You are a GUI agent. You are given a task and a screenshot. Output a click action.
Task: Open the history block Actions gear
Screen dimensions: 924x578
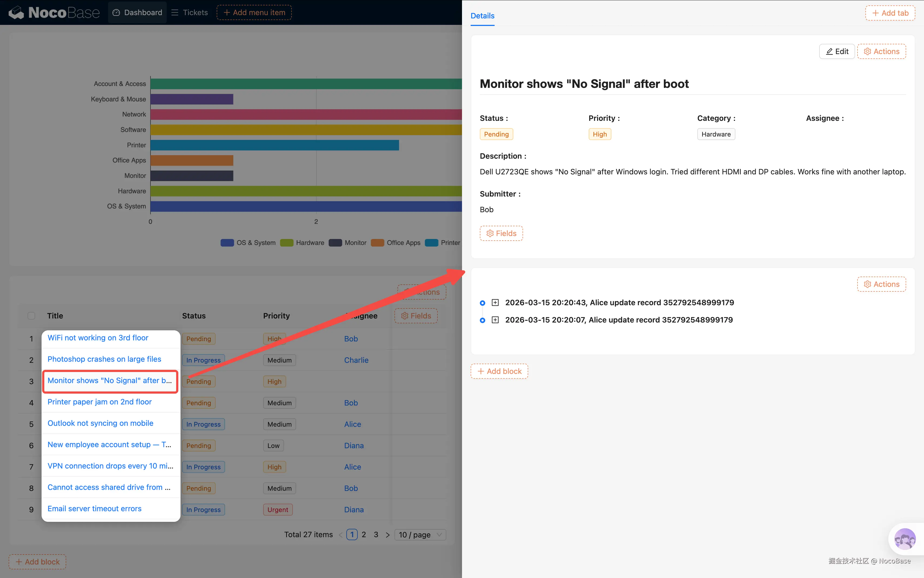(x=881, y=284)
